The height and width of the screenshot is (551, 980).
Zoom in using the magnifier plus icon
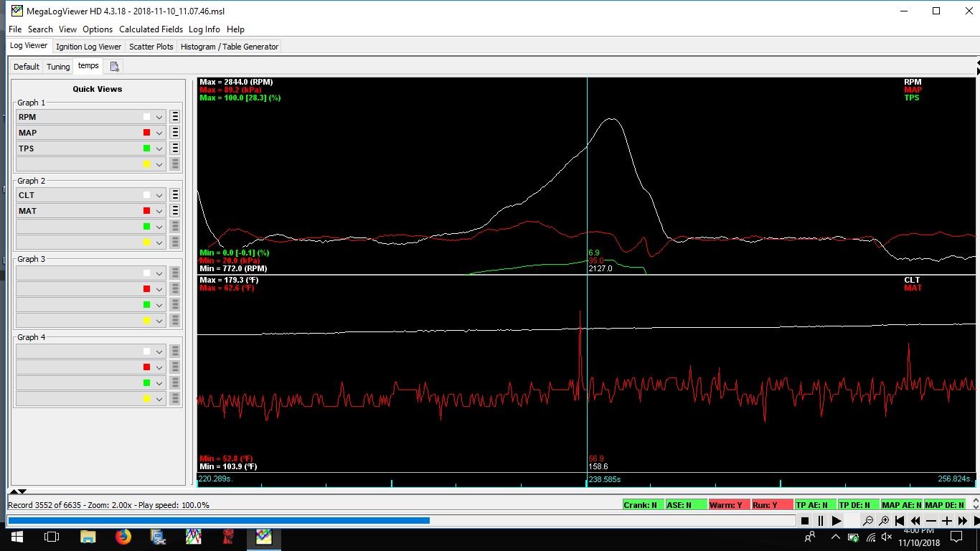click(884, 521)
